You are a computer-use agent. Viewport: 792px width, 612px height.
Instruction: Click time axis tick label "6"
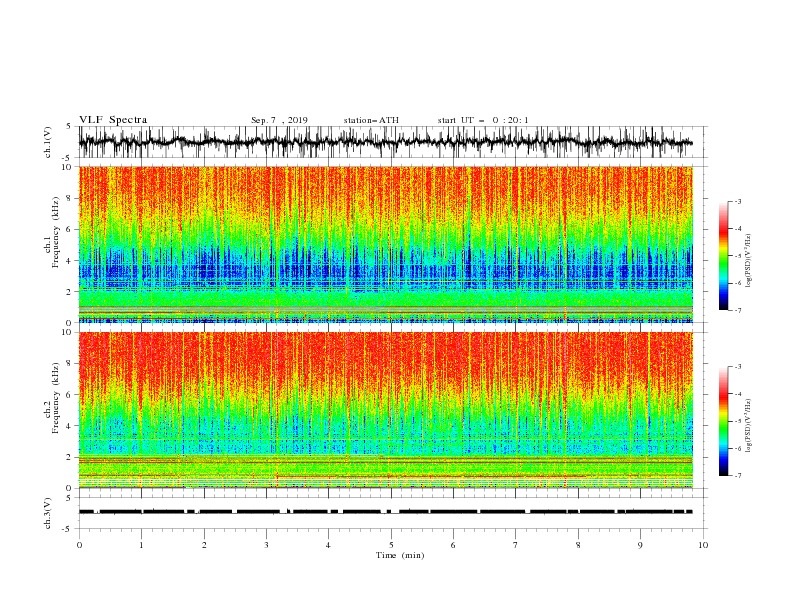click(453, 545)
